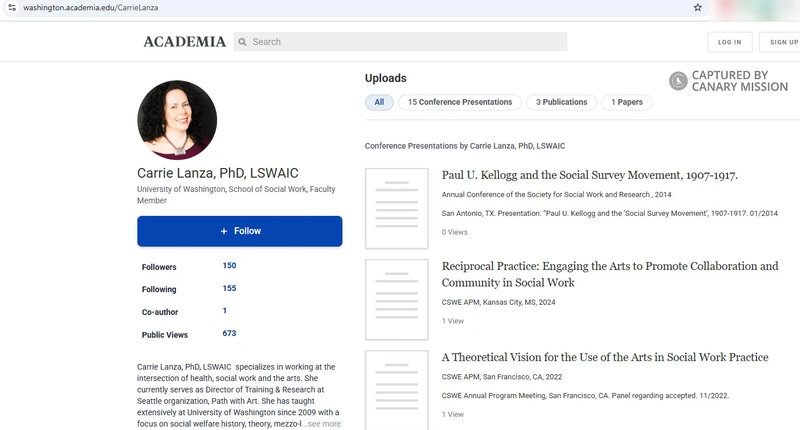Screen dimensions: 800x430
Task: Open the Academia logo home link
Action: (x=184, y=42)
